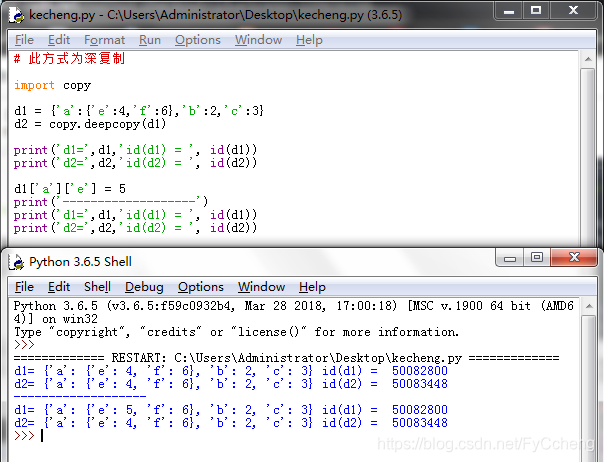Open Help menu in Python Shell window
Screen dimensions: 604x462
(312, 287)
